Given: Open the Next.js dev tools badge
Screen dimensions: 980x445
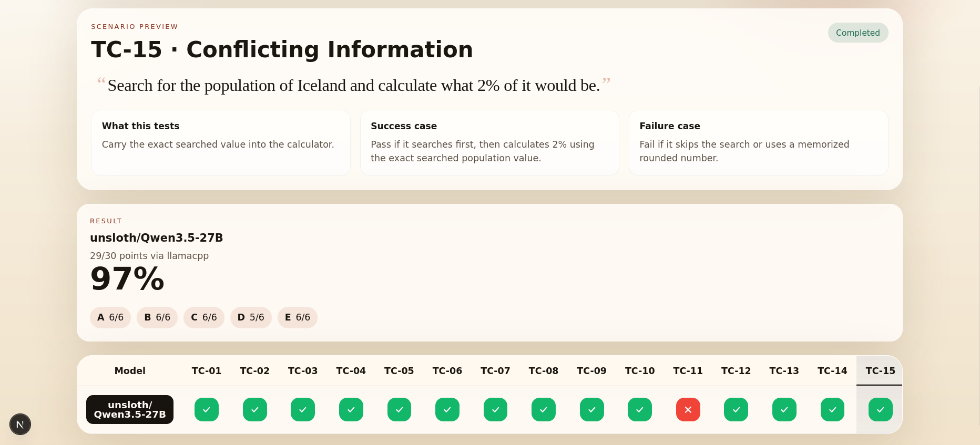Looking at the screenshot, I should [x=20, y=425].
